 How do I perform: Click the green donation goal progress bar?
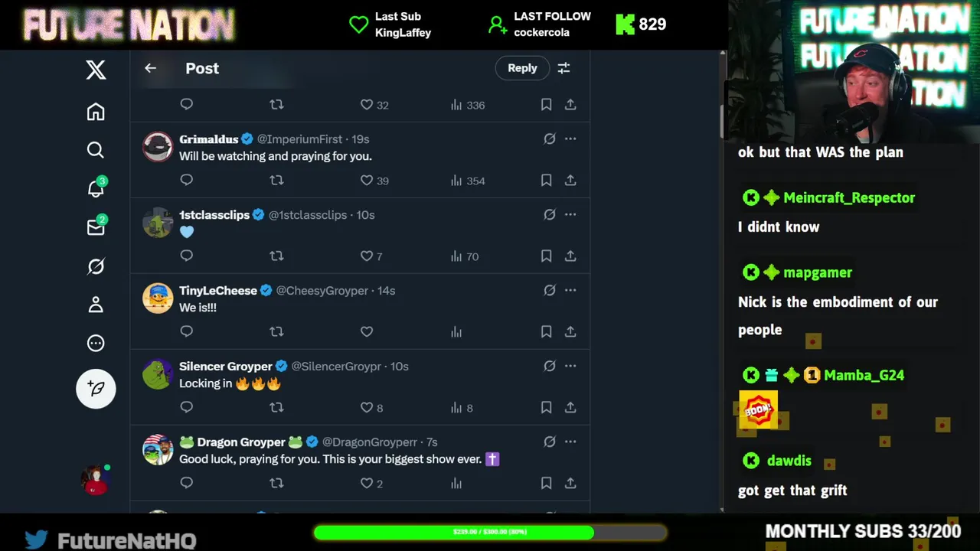coord(490,532)
